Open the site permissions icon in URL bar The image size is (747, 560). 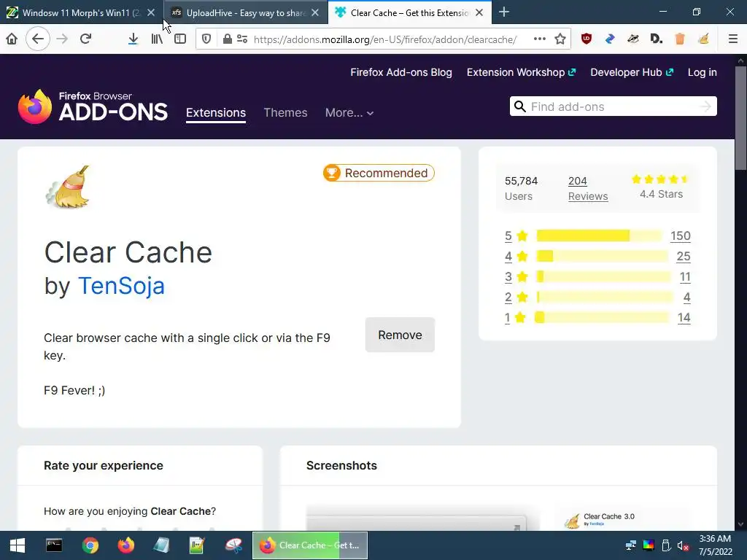pos(242,39)
